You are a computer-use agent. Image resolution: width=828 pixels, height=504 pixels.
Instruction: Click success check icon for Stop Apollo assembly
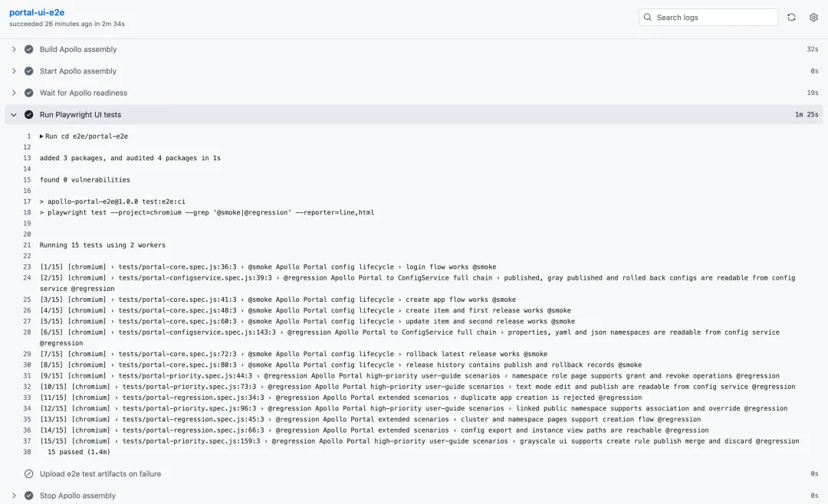[29, 496]
